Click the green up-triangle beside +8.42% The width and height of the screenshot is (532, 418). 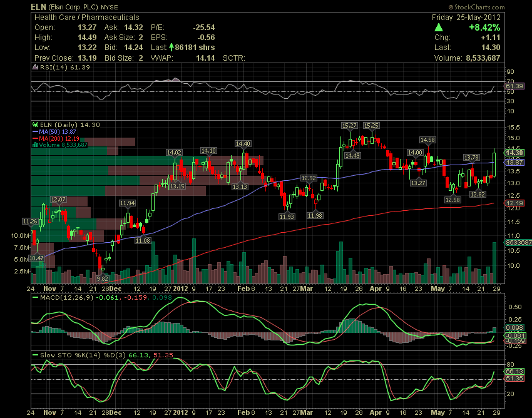pyautogui.click(x=439, y=28)
